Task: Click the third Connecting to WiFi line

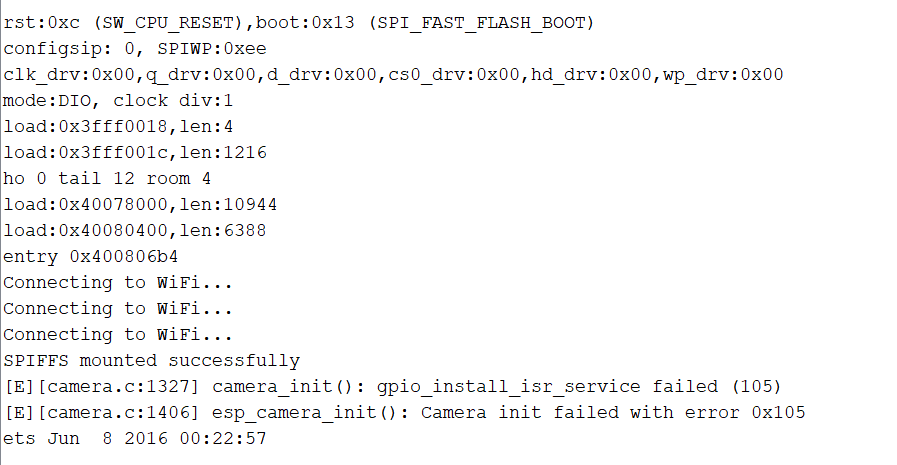Action: (118, 335)
